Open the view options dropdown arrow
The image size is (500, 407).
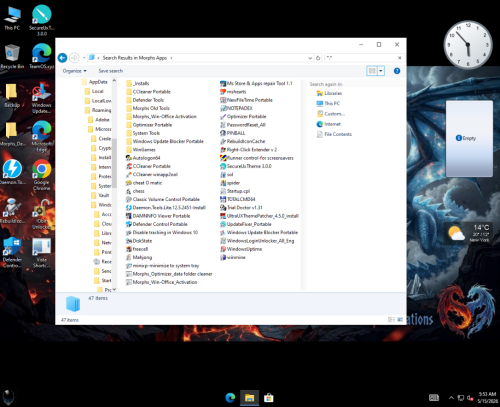(x=381, y=71)
